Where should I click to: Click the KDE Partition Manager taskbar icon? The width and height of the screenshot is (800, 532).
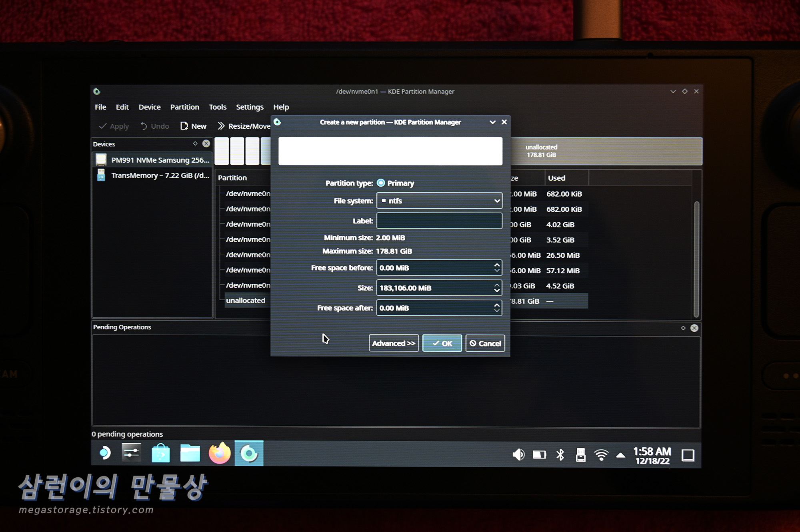[x=249, y=453]
